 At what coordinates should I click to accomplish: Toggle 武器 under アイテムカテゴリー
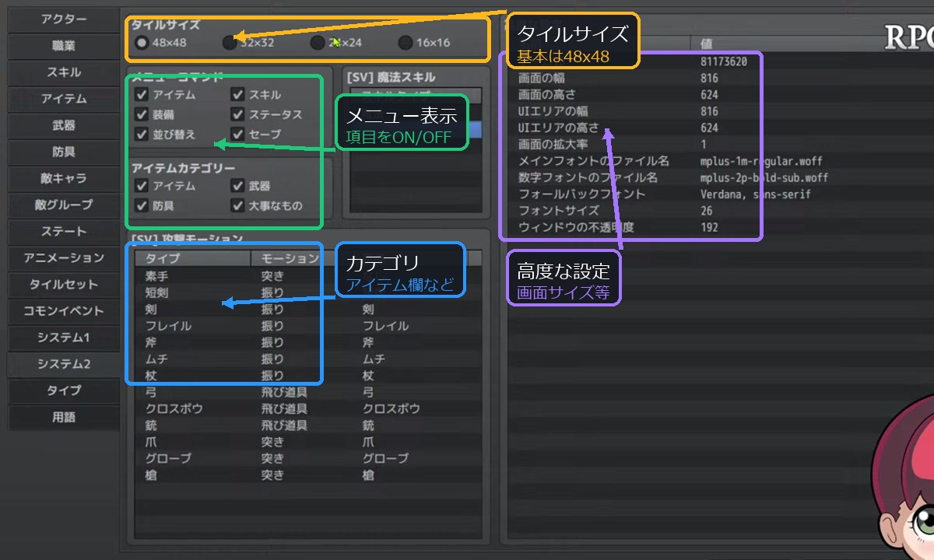tap(238, 186)
